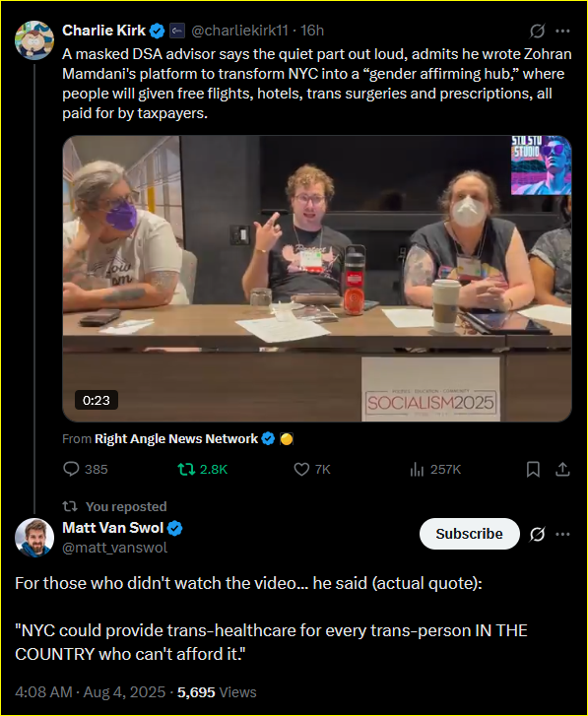Open more options on Charlie Kirk's post
The width and height of the screenshot is (588, 716).
coord(562,32)
